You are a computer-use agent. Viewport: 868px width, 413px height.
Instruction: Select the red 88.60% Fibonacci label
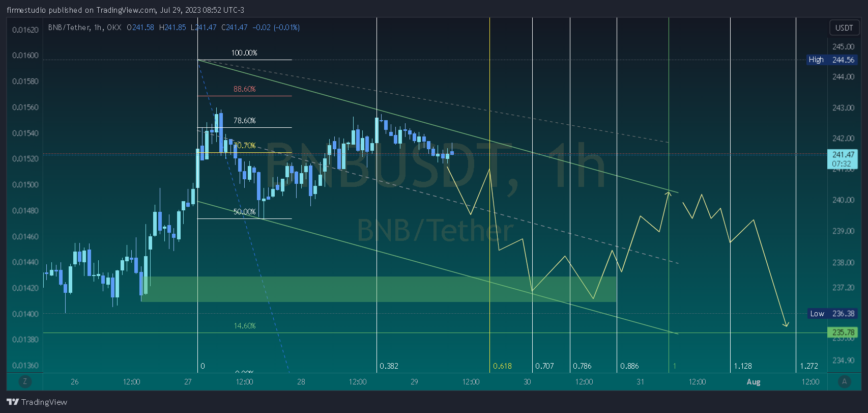(244, 89)
